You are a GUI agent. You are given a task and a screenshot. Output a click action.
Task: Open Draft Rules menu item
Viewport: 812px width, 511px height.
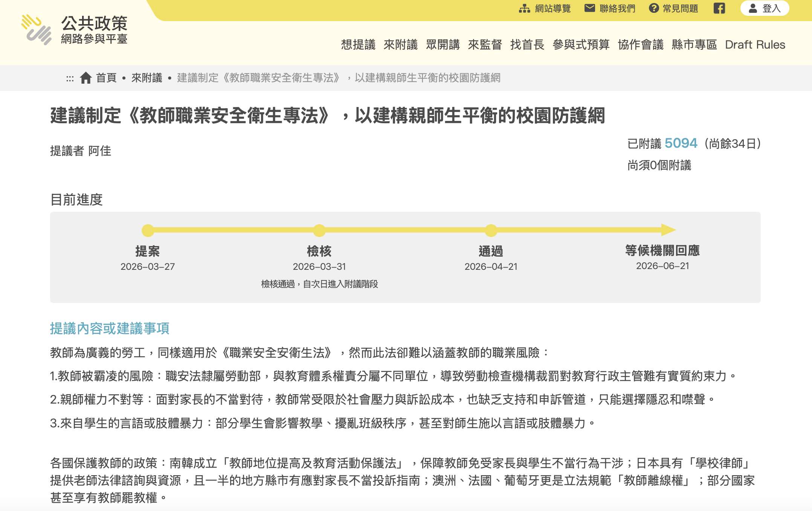[x=755, y=44]
